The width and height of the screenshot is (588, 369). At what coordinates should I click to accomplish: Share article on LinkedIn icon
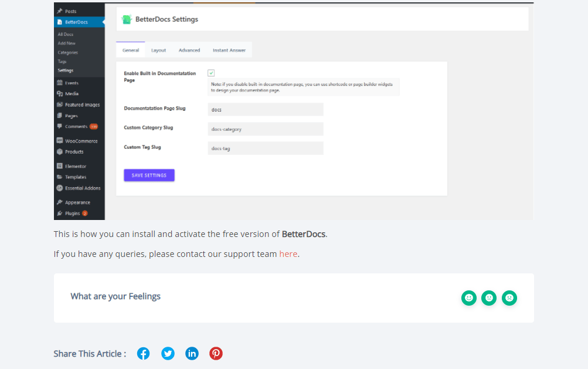point(192,353)
